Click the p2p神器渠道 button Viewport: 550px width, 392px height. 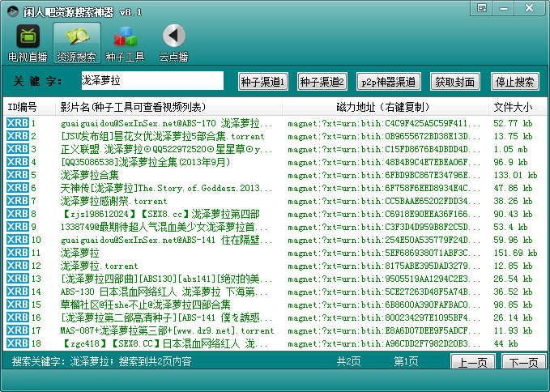point(389,82)
